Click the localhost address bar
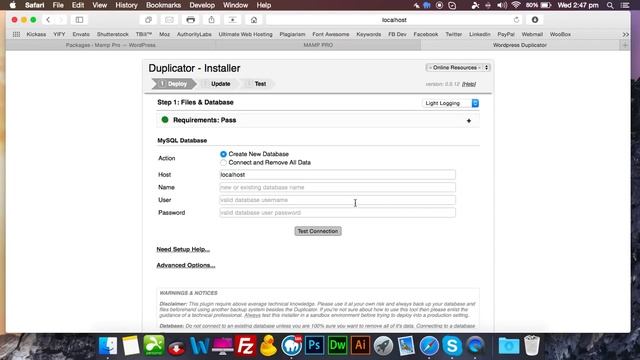 pyautogui.click(x=394, y=20)
